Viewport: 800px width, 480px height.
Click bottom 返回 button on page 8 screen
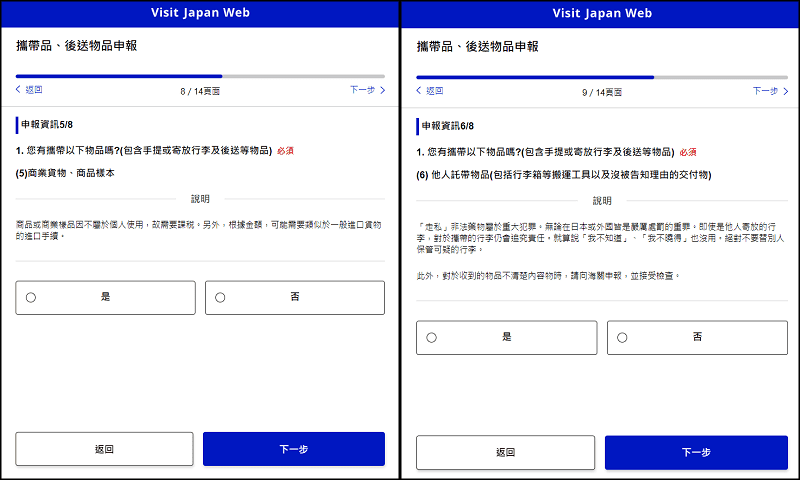tap(105, 449)
